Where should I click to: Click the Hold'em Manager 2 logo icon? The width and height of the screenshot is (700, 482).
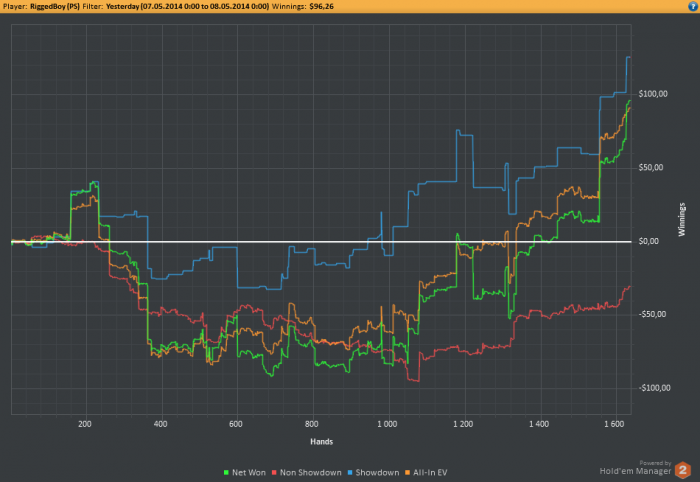click(x=683, y=470)
